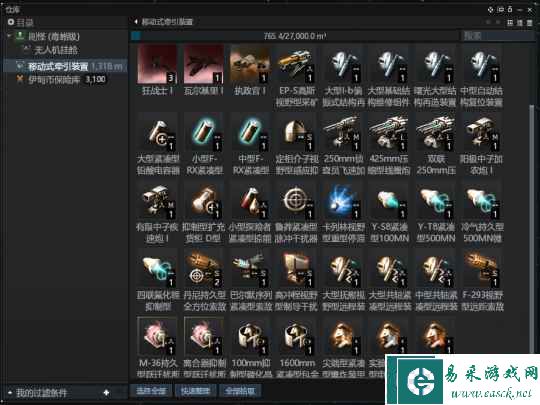Click the middle blue button at bottom

(x=195, y=391)
